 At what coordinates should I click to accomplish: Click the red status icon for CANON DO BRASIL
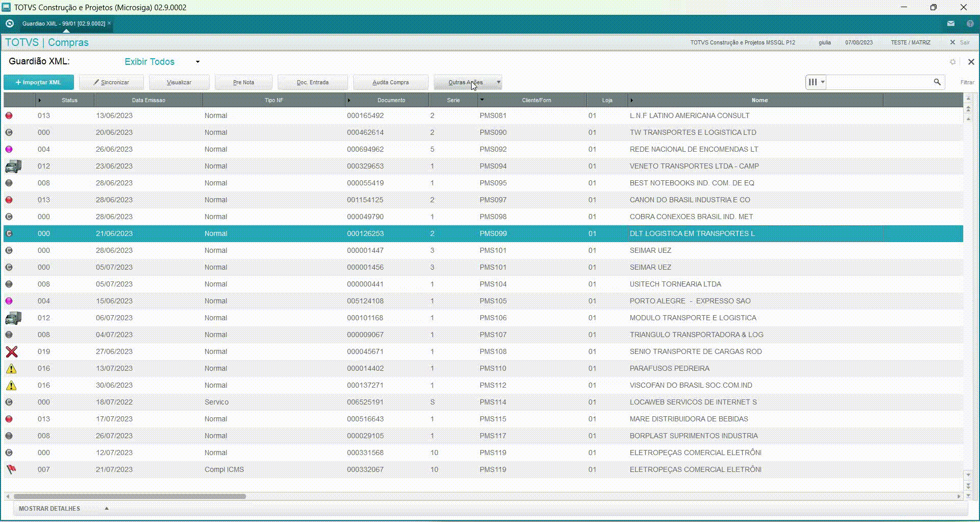pos(9,200)
